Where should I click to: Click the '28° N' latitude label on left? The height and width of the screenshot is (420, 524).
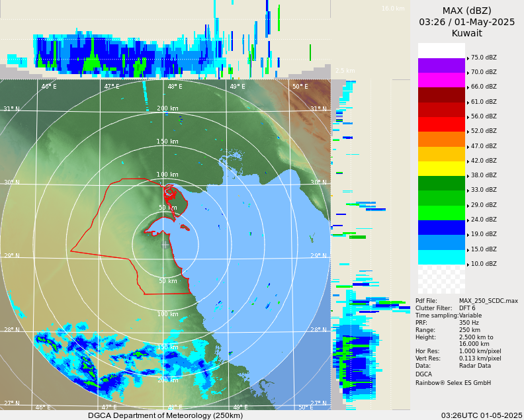pos(11,330)
